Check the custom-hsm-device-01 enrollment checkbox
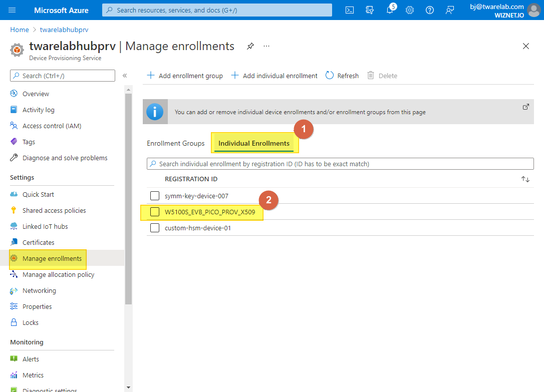Screen dimensions: 544x392 point(155,228)
